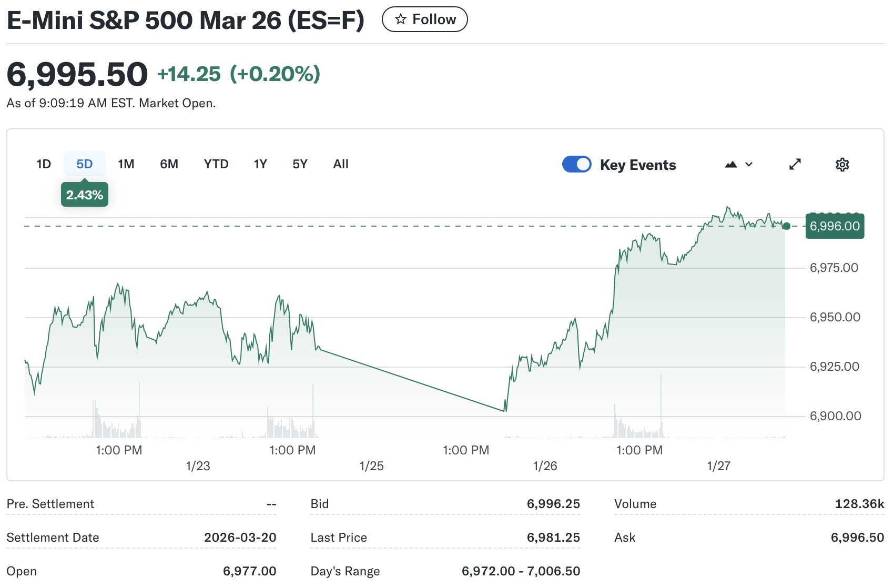The width and height of the screenshot is (894, 588).
Task: Select the mountain area-chart style icon
Action: coord(731,164)
